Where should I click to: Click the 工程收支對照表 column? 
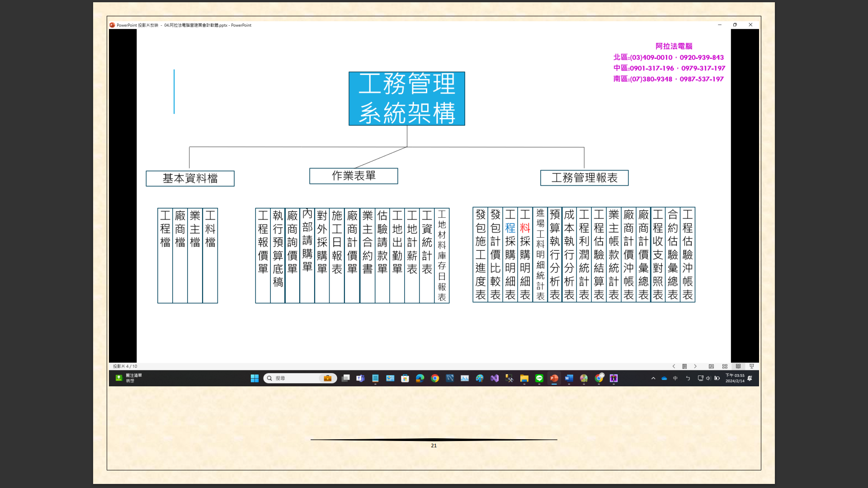point(658,255)
